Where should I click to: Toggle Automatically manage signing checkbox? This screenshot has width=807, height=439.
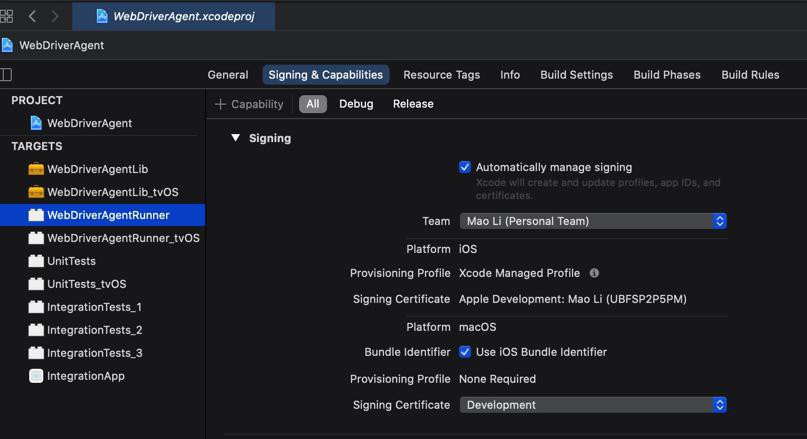coord(465,167)
